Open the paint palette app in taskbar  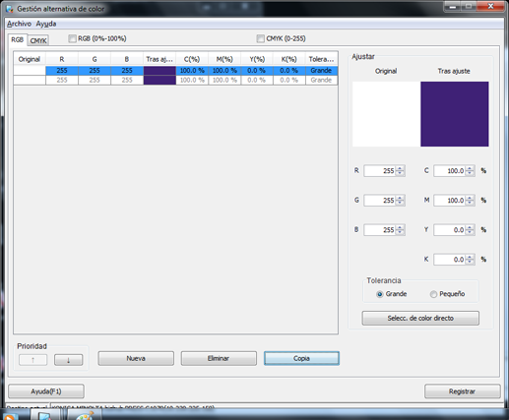(85, 416)
